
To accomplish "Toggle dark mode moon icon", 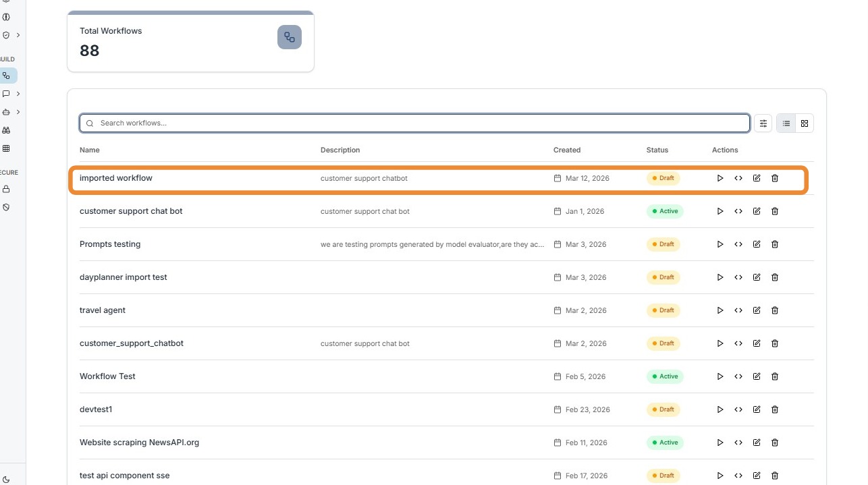I will coord(6,480).
